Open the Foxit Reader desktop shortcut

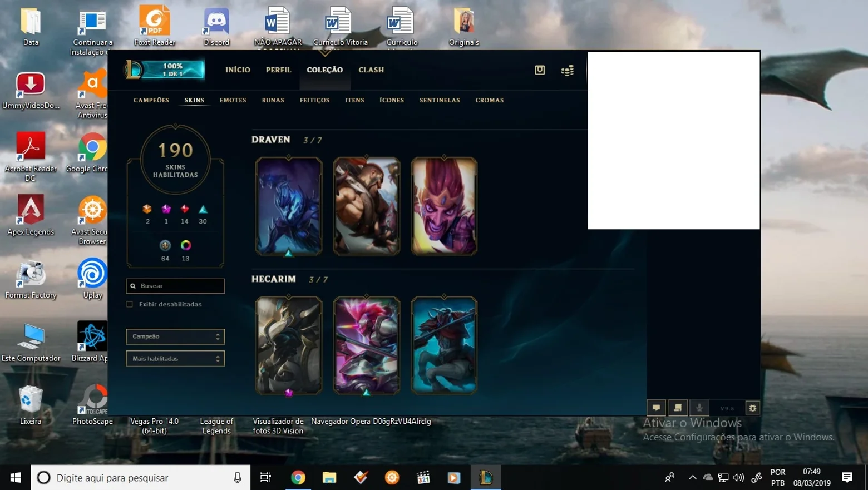point(155,26)
